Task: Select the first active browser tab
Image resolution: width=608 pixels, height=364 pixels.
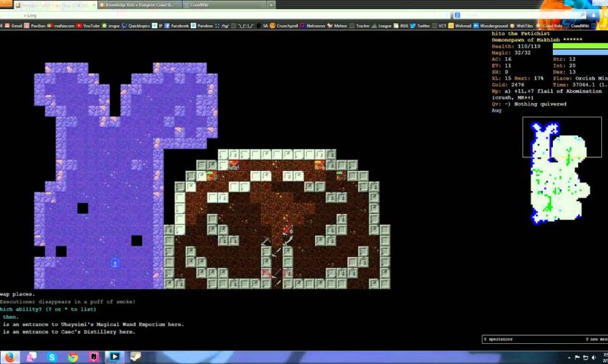Action: 55,4
